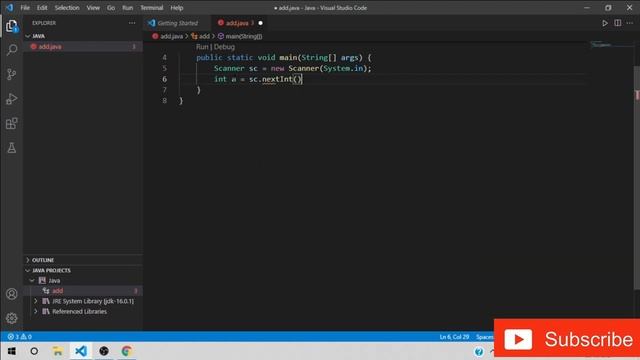The image size is (640, 360).
Task: Click the VS Code logo in title bar
Action: [x=9, y=8]
